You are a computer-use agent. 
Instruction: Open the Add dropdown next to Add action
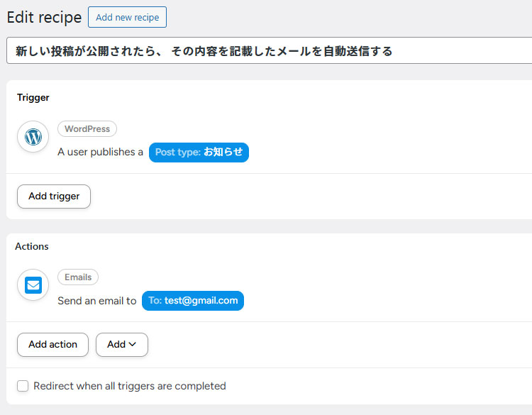point(121,345)
